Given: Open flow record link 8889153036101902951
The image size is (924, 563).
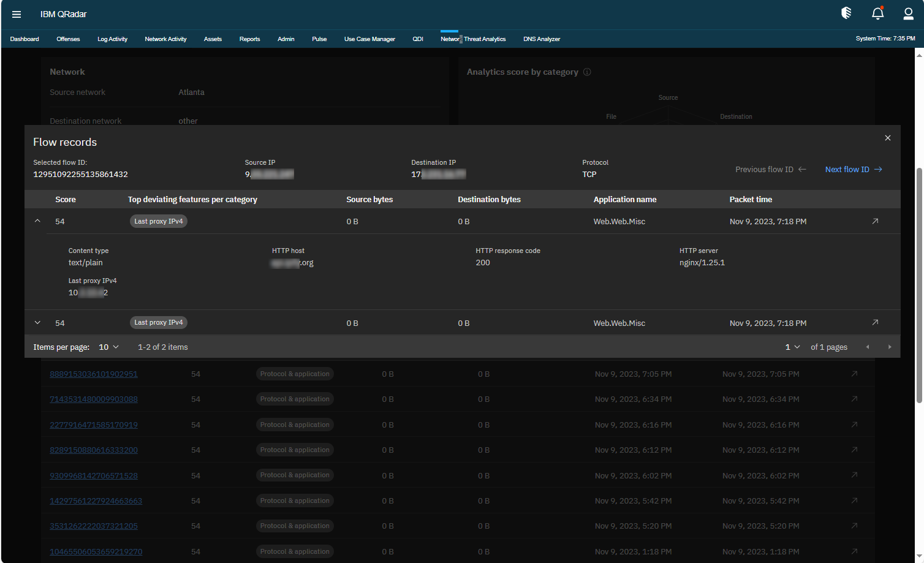Looking at the screenshot, I should [x=93, y=374].
